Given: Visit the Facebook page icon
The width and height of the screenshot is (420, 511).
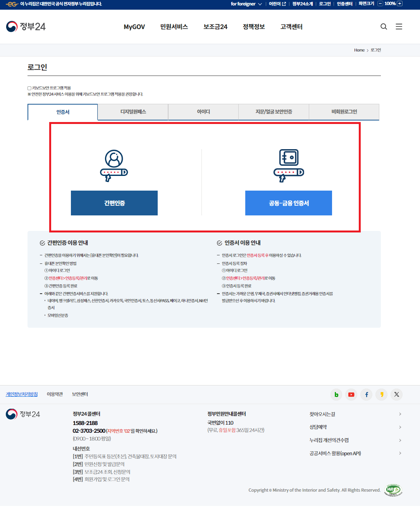Looking at the screenshot, I should [x=366, y=394].
